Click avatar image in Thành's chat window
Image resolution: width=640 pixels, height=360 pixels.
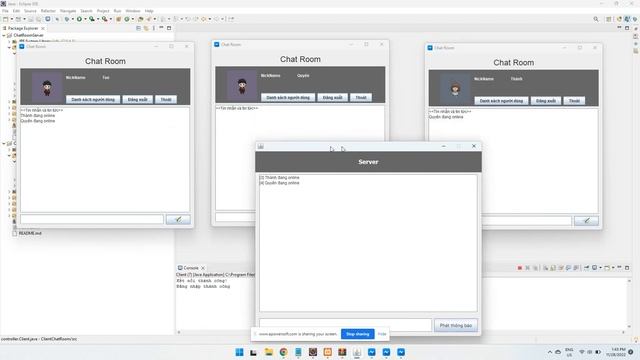(455, 89)
